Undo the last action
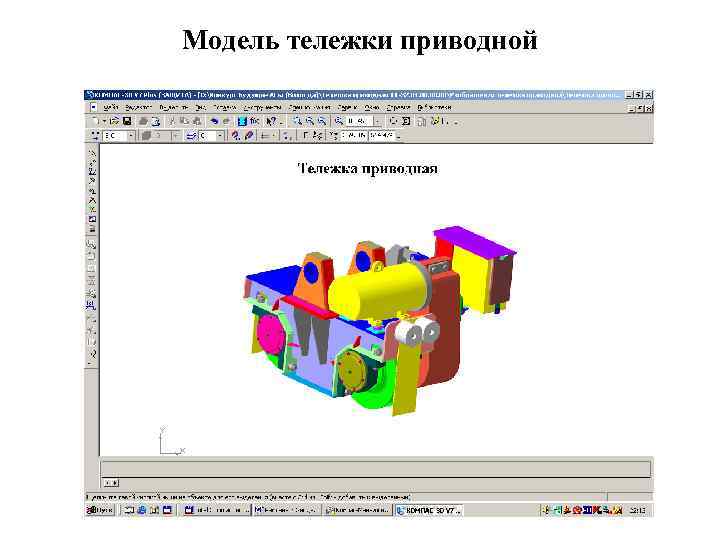Screen dimensions: 720x540 [x=214, y=121]
